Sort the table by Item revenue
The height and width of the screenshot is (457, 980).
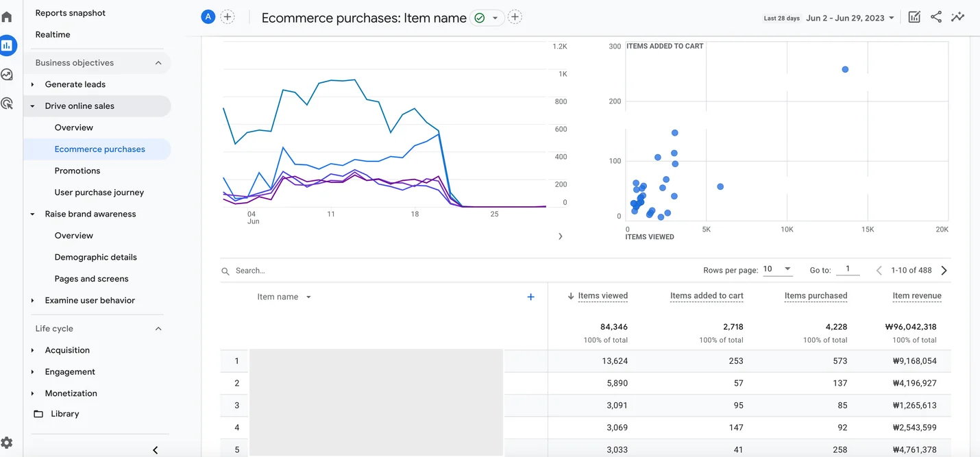point(916,296)
